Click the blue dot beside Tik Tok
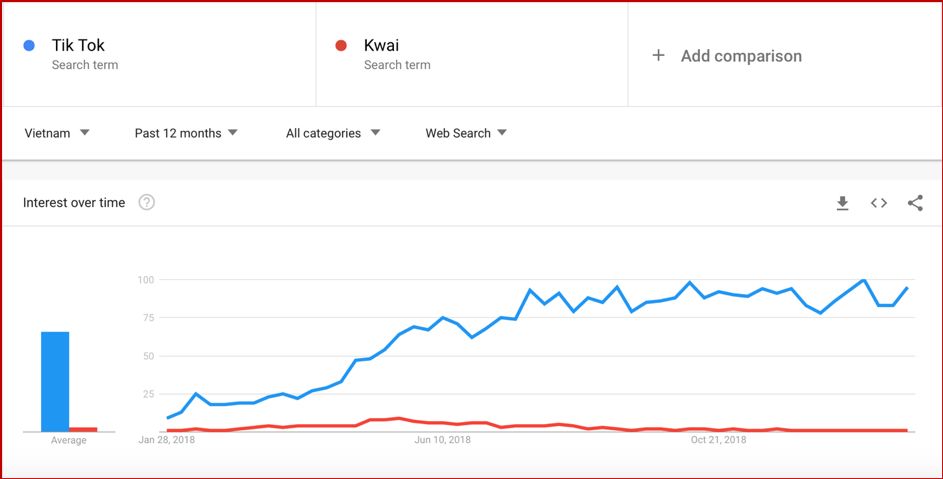Screen dimensions: 943x479 29,45
